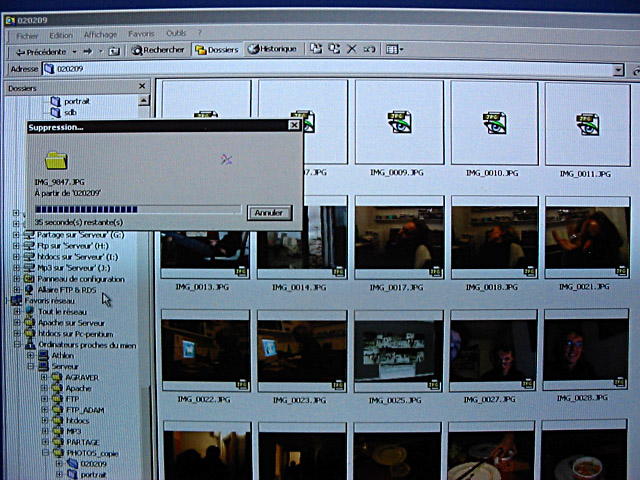Select the IMG_0011.JPG file icon

tap(587, 124)
